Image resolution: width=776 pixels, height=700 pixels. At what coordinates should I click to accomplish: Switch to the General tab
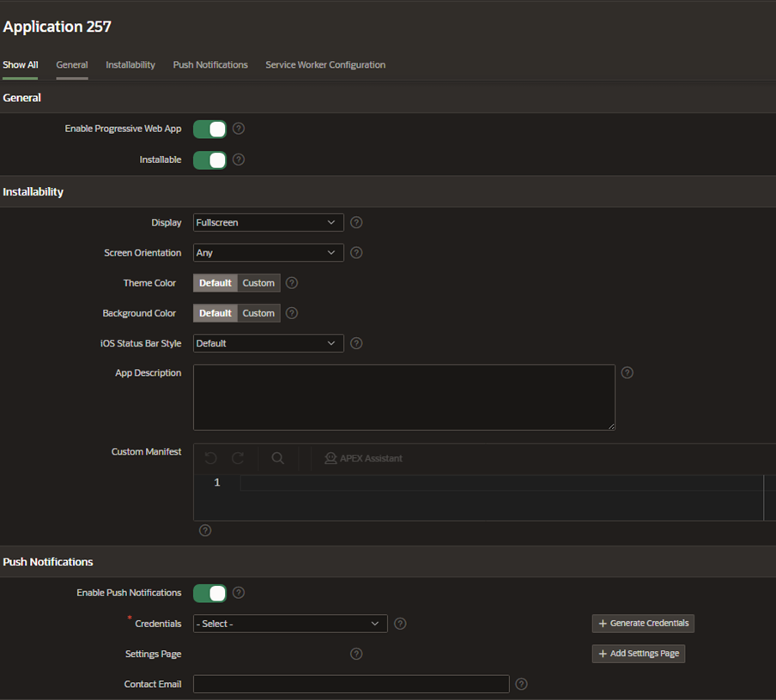click(x=72, y=65)
